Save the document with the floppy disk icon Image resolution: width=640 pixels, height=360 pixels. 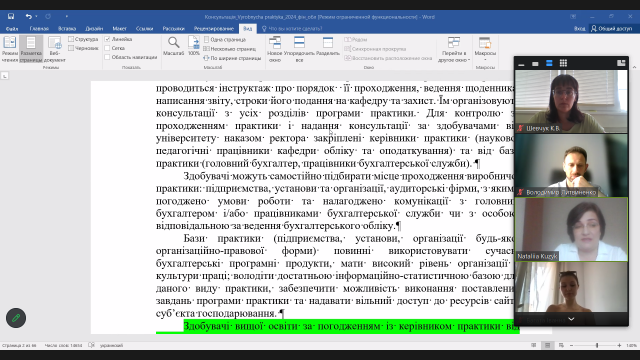(11, 16)
